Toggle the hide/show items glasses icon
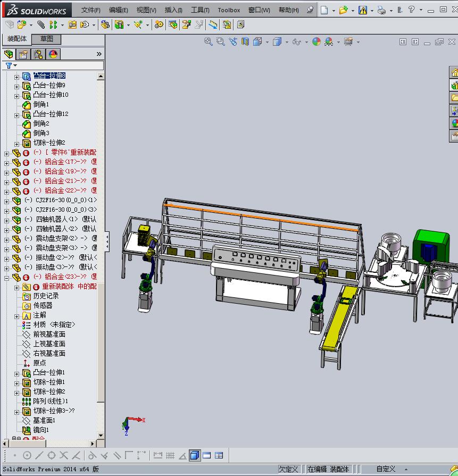 tap(296, 41)
